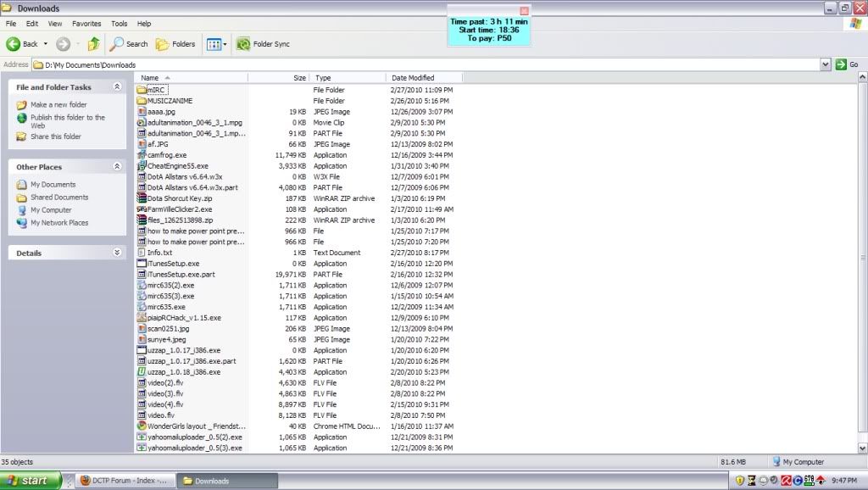The image size is (868, 490).
Task: Open the Views button menu
Action: tap(216, 44)
